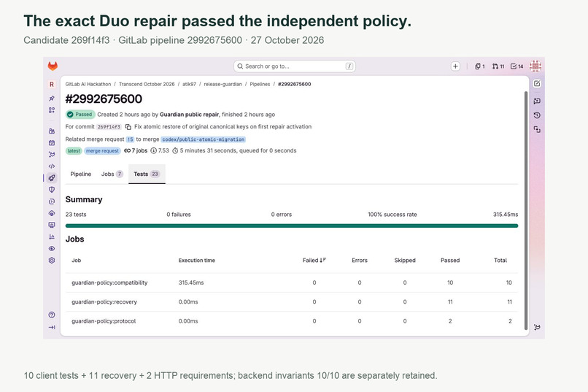Screen dimensions: 588x392
Task: Open the codex/public-atomic-migration branch link
Action: coord(204,139)
